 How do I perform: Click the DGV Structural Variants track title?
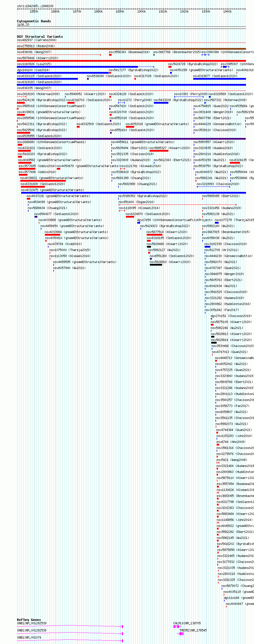(x=40, y=37)
